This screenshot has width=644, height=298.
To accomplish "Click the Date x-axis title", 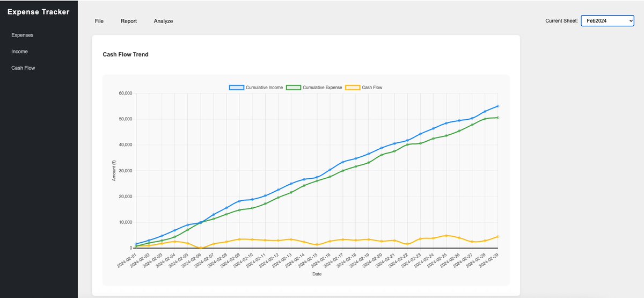I will click(x=317, y=274).
